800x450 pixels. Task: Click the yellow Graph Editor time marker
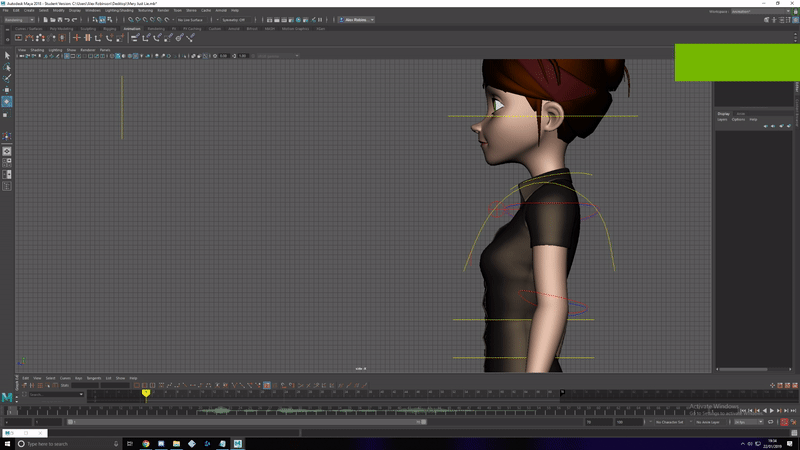coord(146,393)
